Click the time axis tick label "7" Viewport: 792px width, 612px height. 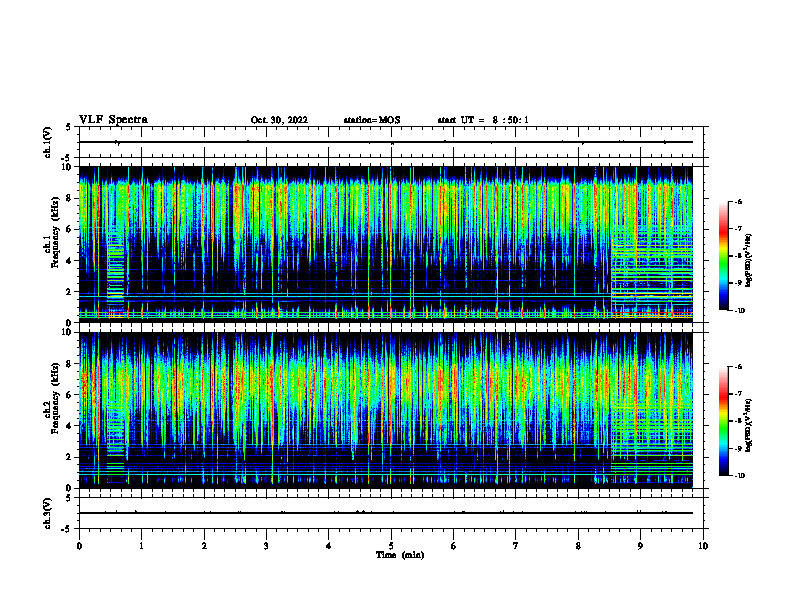[x=516, y=546]
